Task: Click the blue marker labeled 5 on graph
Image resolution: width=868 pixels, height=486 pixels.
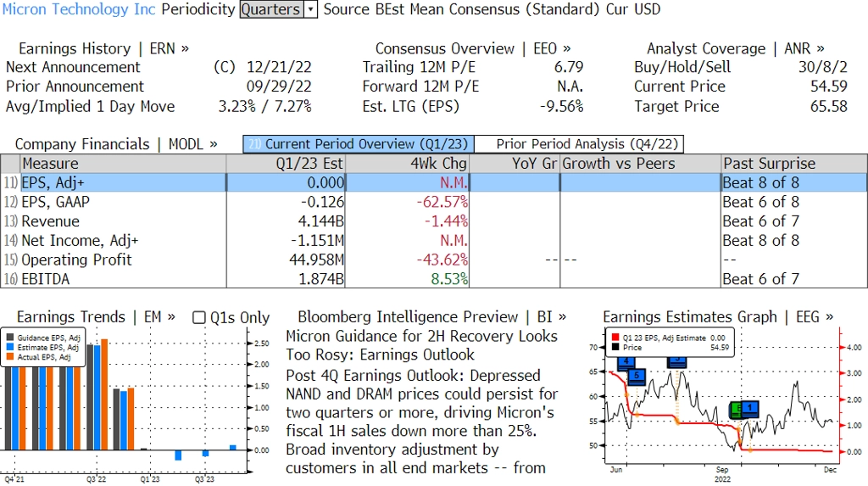Action: tap(637, 377)
